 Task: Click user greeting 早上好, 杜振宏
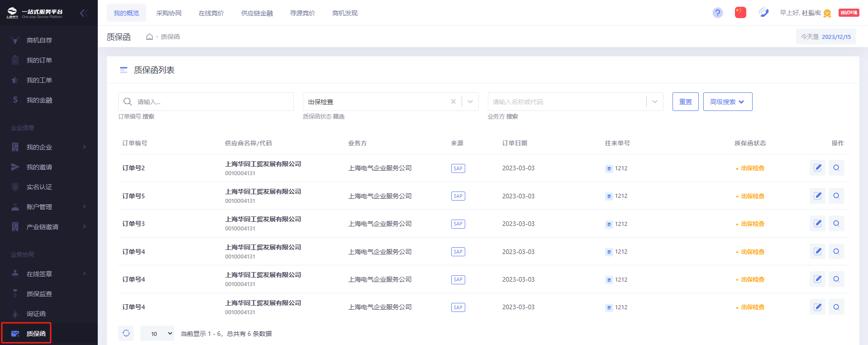[800, 13]
